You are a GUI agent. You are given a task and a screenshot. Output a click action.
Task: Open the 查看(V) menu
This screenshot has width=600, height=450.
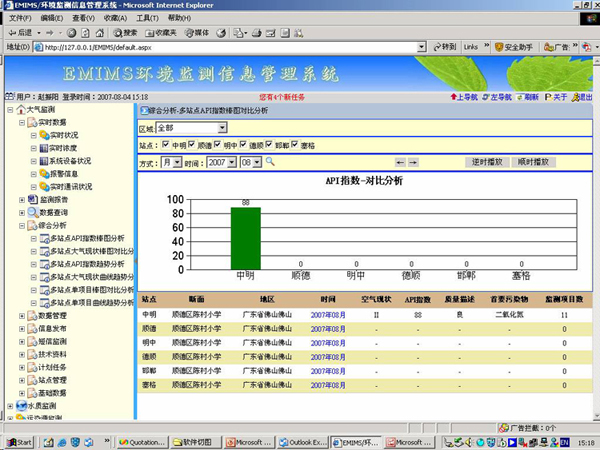click(x=83, y=18)
